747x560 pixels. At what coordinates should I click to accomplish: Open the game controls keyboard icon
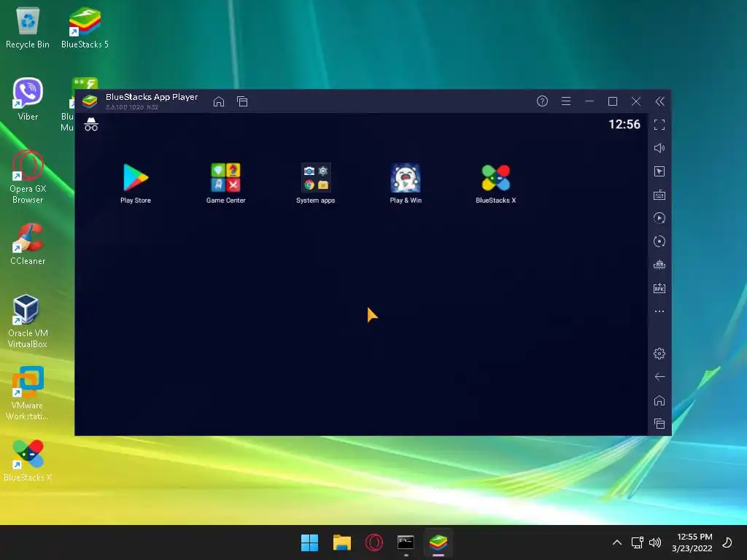coord(659,195)
